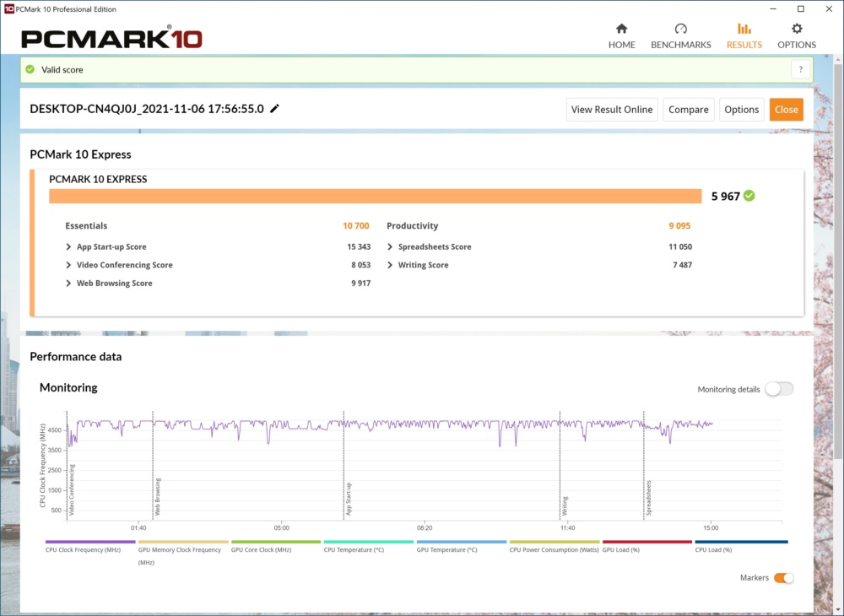
Task: Click the App Start-up chart marker
Action: tap(349, 499)
